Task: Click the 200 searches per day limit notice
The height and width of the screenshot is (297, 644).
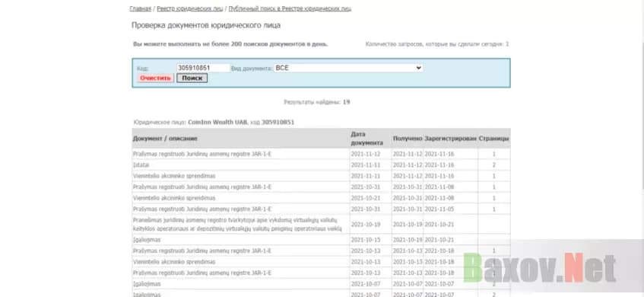Action: click(230, 44)
